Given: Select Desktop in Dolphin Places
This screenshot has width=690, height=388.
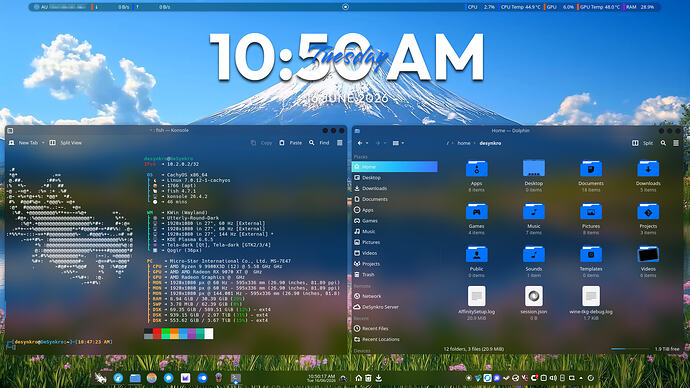Looking at the screenshot, I should (395, 178).
